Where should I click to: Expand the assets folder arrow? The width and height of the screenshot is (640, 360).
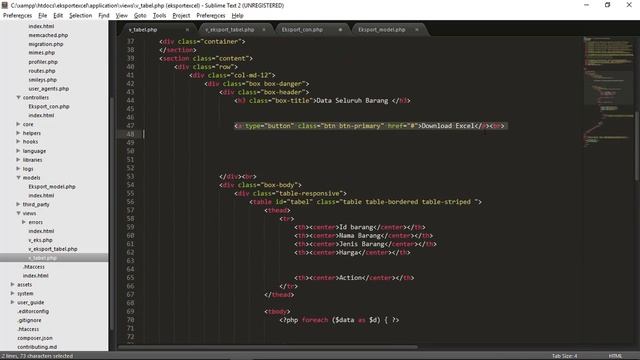[12, 284]
